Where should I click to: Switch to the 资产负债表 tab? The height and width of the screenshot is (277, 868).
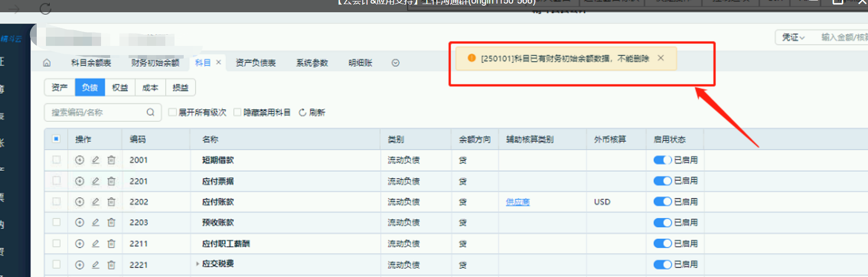256,63
